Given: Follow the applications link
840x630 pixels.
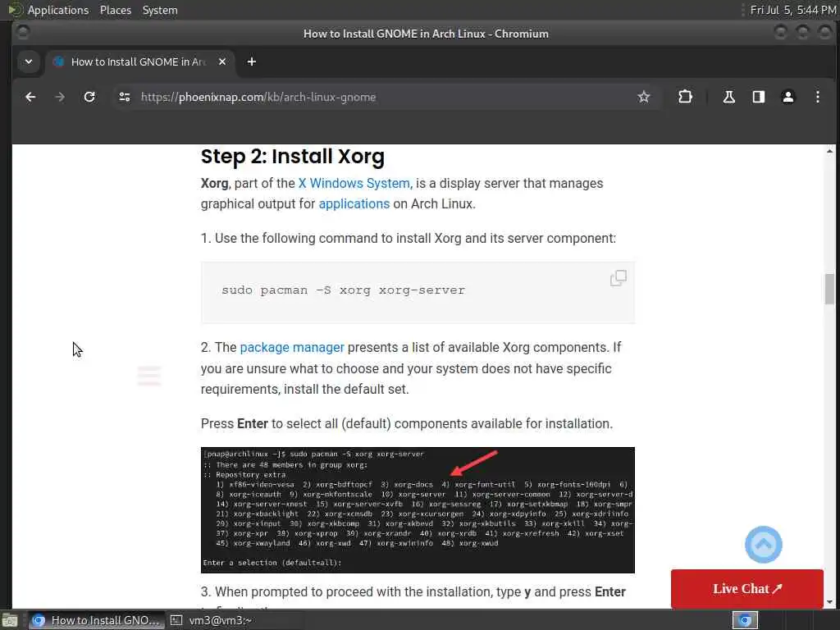Looking at the screenshot, I should [x=354, y=204].
